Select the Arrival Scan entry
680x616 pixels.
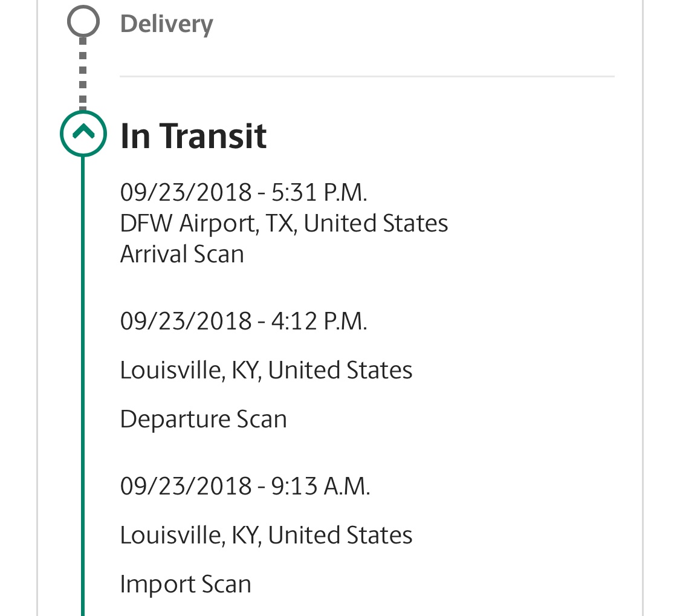[182, 255]
